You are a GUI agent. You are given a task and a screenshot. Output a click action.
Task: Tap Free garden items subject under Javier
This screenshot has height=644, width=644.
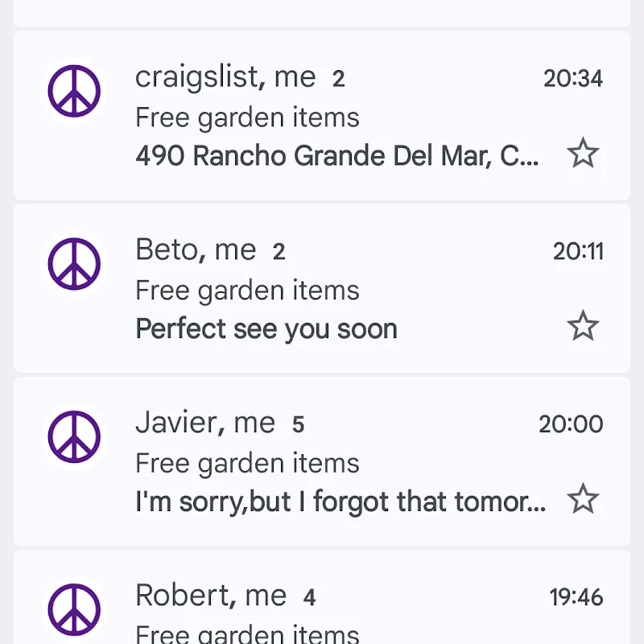[x=247, y=464]
